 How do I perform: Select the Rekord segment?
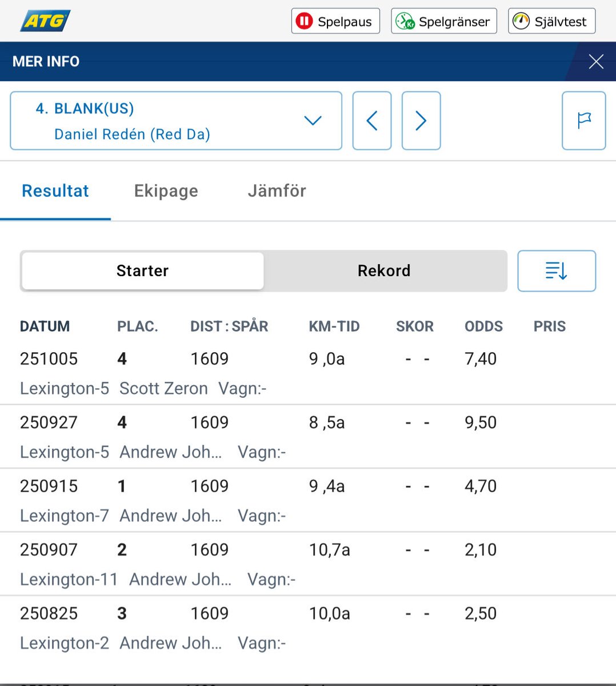pyautogui.click(x=384, y=270)
